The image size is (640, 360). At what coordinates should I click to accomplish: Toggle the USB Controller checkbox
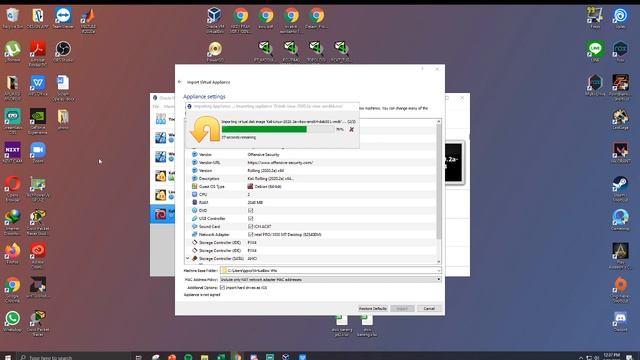(250, 218)
